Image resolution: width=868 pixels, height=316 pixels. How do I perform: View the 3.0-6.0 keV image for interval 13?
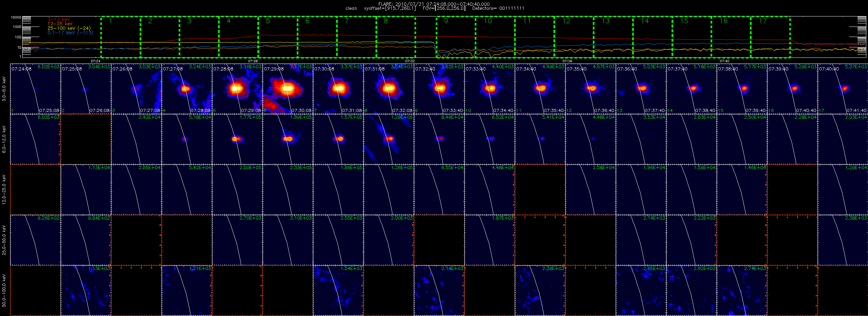pyautogui.click(x=641, y=88)
